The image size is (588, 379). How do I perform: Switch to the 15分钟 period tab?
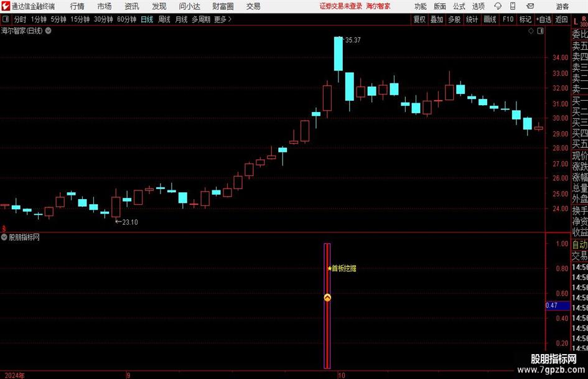(x=80, y=19)
